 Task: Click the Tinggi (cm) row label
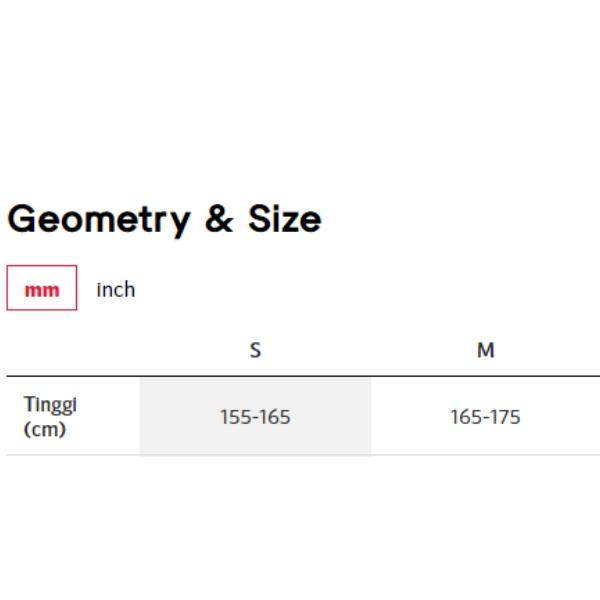[51, 417]
